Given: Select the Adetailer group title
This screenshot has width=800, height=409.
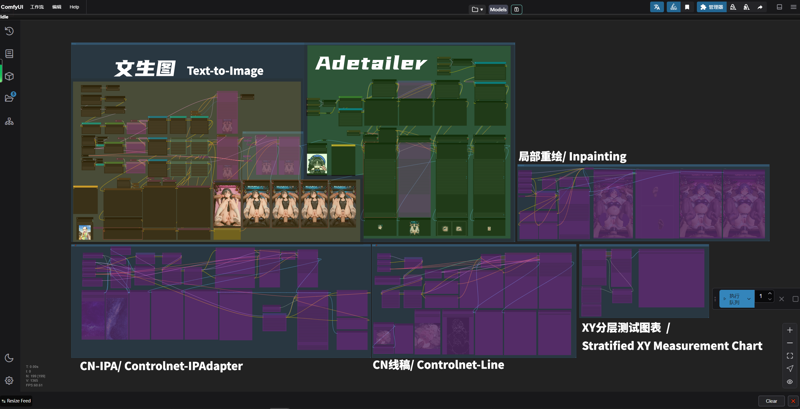Looking at the screenshot, I should click(370, 63).
